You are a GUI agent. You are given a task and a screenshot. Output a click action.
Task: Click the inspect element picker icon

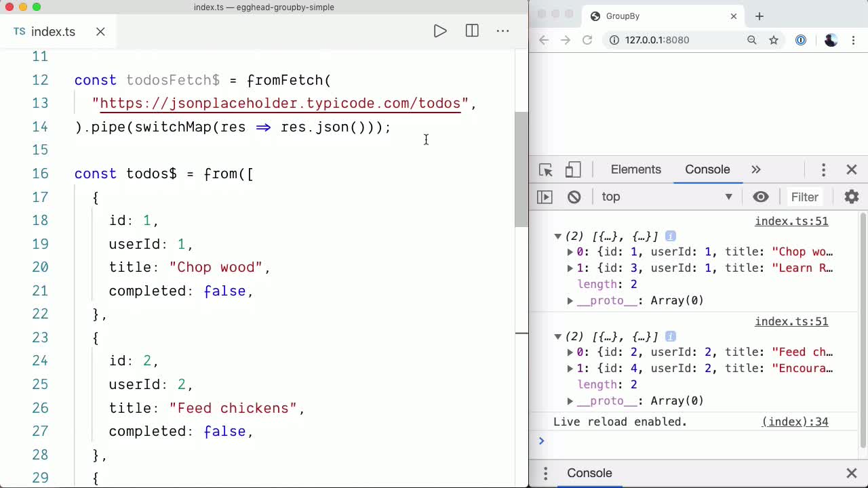point(546,170)
